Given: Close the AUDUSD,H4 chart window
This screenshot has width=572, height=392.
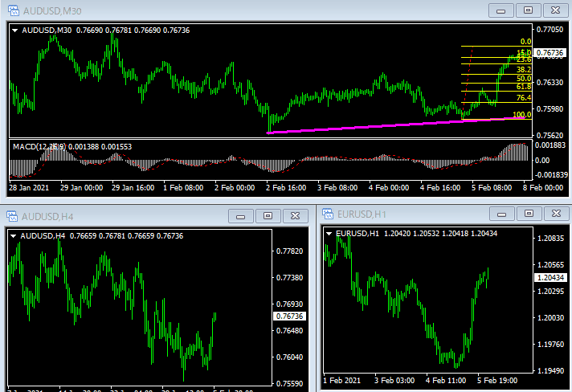Looking at the screenshot, I should [295, 216].
